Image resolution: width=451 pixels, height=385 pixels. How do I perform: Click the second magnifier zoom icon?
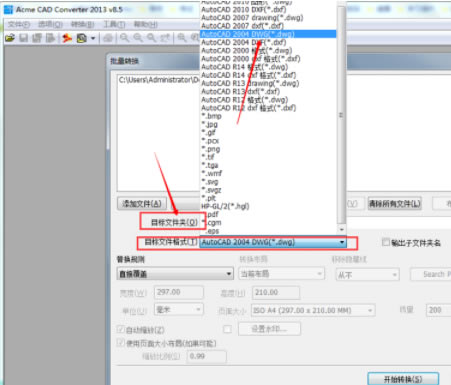point(138,38)
